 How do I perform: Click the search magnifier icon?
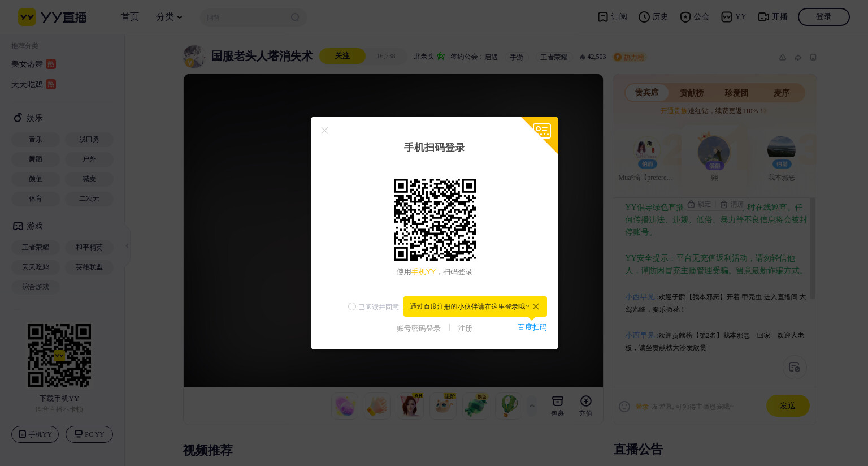295,18
